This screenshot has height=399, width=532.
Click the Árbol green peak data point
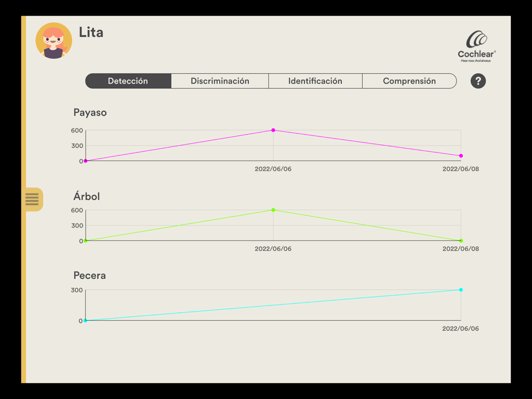click(273, 210)
